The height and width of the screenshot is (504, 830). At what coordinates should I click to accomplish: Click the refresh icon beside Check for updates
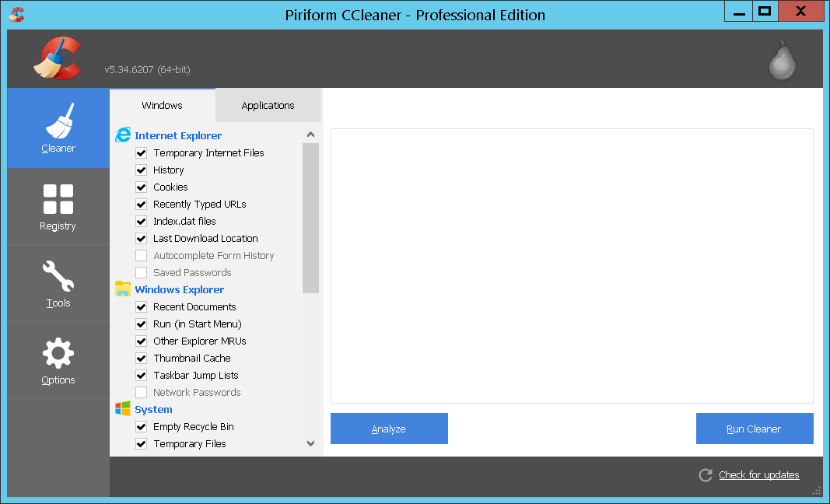tap(706, 475)
